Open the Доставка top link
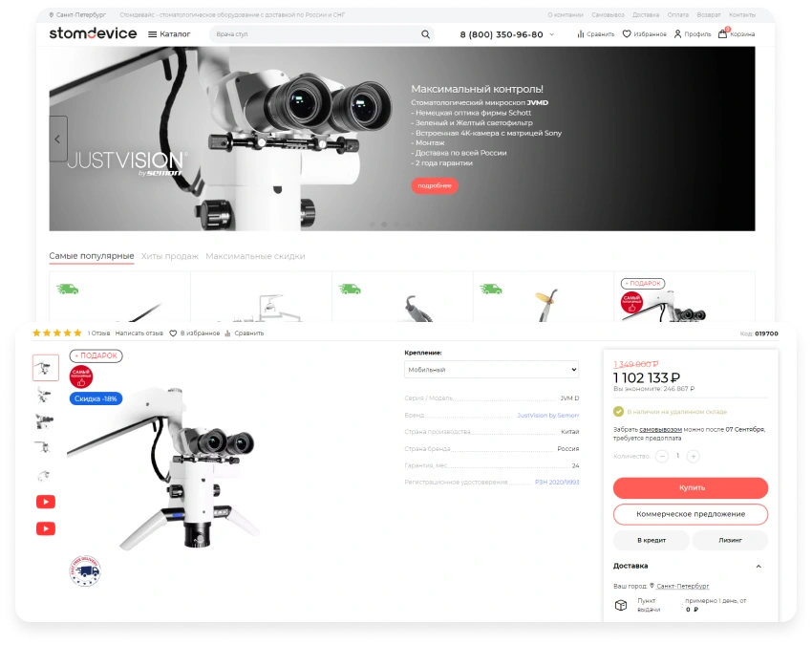Screen dimensions: 812x645 pyautogui.click(x=646, y=15)
